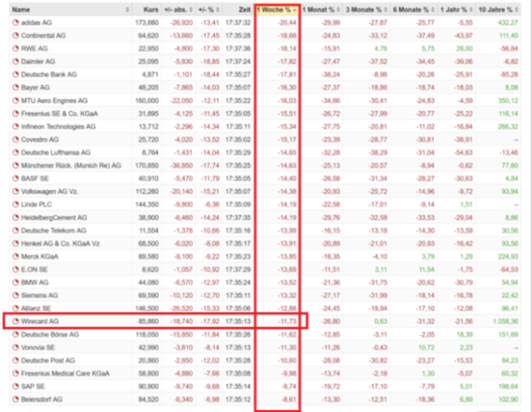Screen dimensions: 532x412
Task: Sort the table by Name column
Action: (70, 9)
